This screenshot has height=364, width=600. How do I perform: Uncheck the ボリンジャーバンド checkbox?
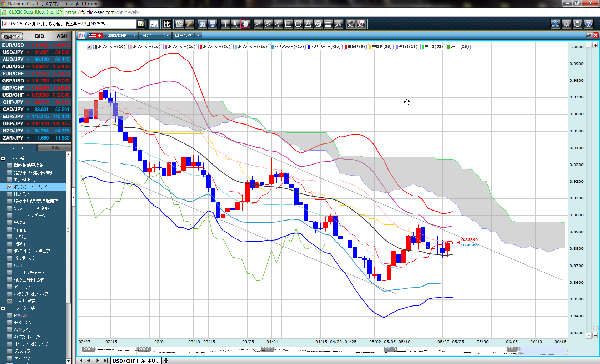10,187
